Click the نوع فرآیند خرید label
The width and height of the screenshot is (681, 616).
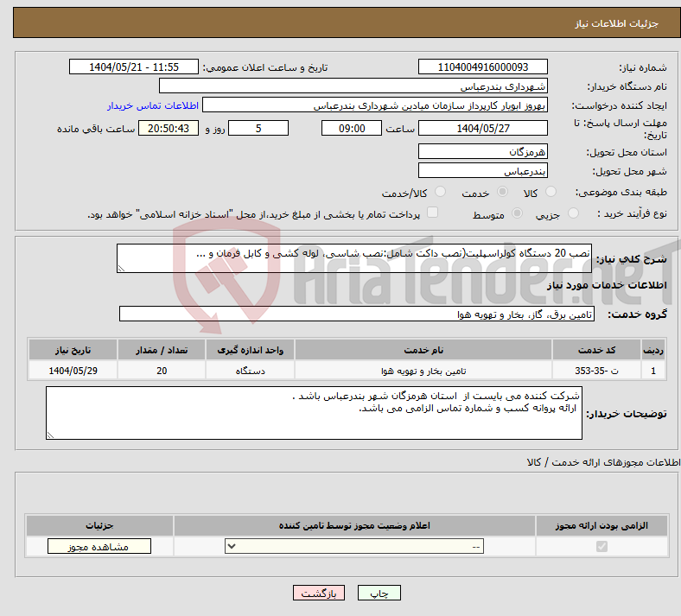[x=632, y=213]
